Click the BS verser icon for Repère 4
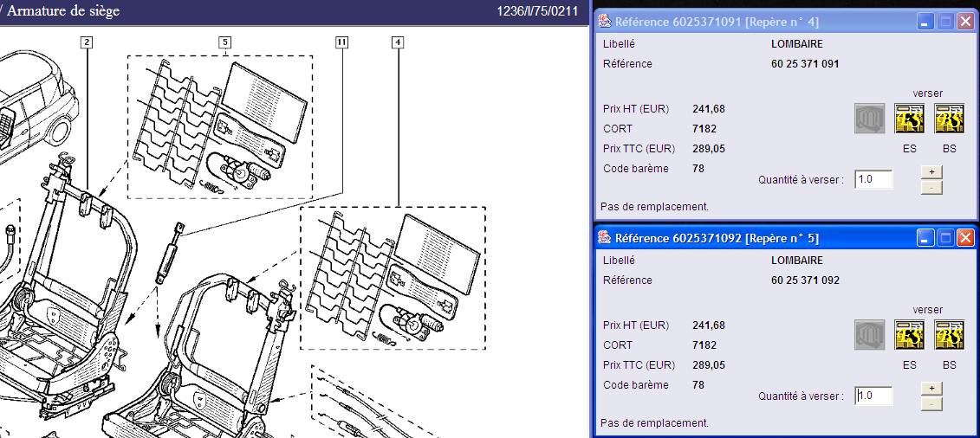Viewport: 980px width, 438px height. [949, 119]
